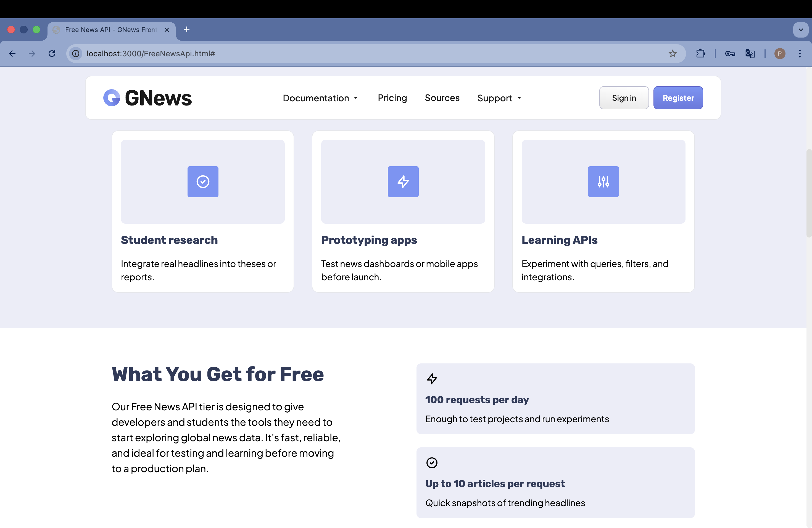Expand the Documentation dropdown menu
Image resolution: width=812 pixels, height=528 pixels.
tap(320, 98)
